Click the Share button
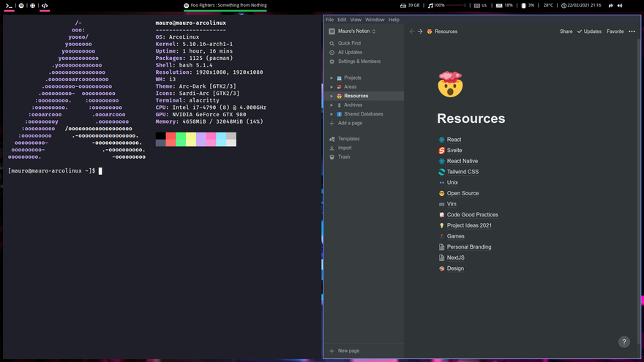The height and width of the screenshot is (362, 644). [x=566, y=31]
